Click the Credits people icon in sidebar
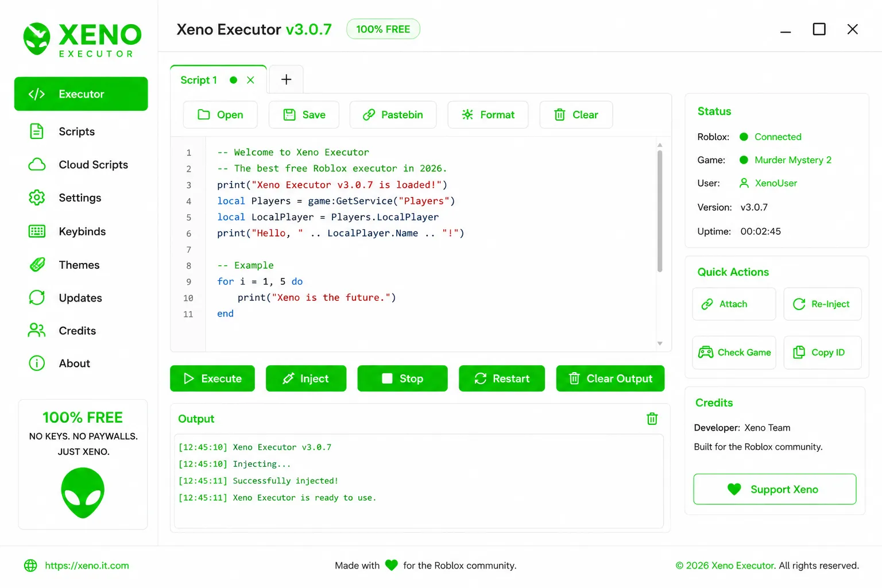This screenshot has width=882, height=588. click(x=37, y=330)
